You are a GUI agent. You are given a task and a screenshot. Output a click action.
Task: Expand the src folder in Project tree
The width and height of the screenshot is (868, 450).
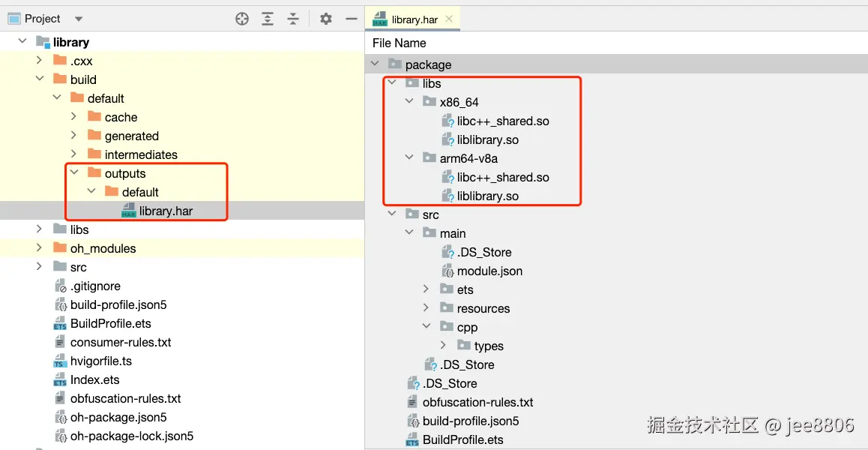tap(39, 267)
